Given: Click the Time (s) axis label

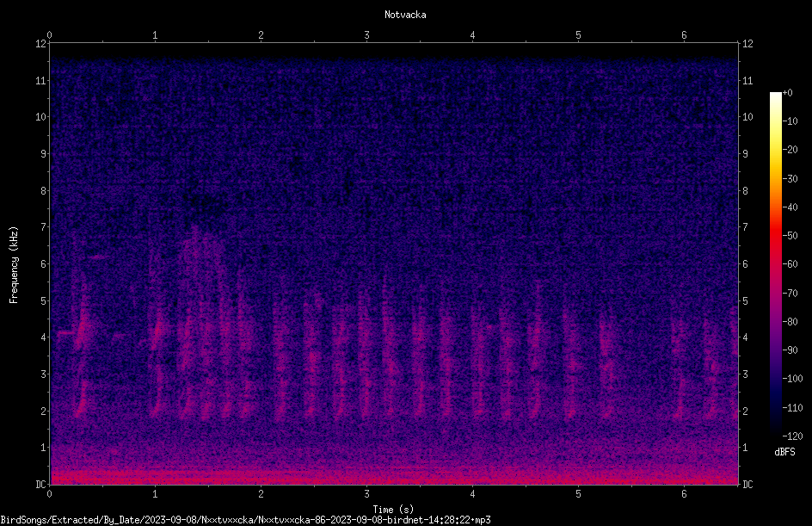Looking at the screenshot, I should click(x=393, y=510).
